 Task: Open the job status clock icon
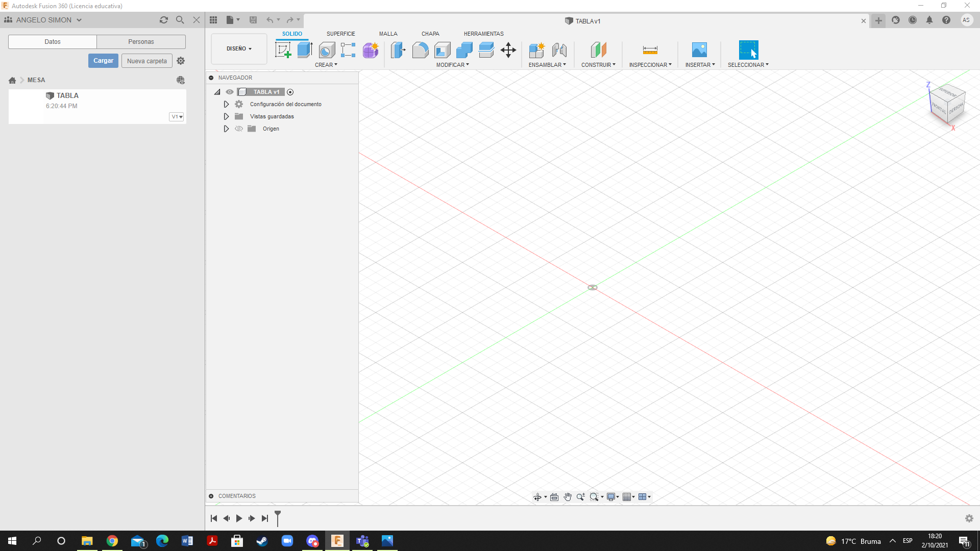point(913,20)
